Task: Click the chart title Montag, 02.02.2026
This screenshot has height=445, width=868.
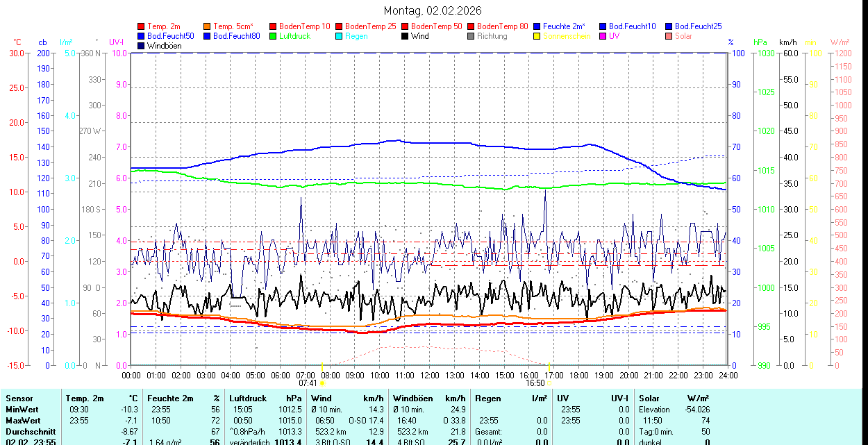Action: [434, 10]
